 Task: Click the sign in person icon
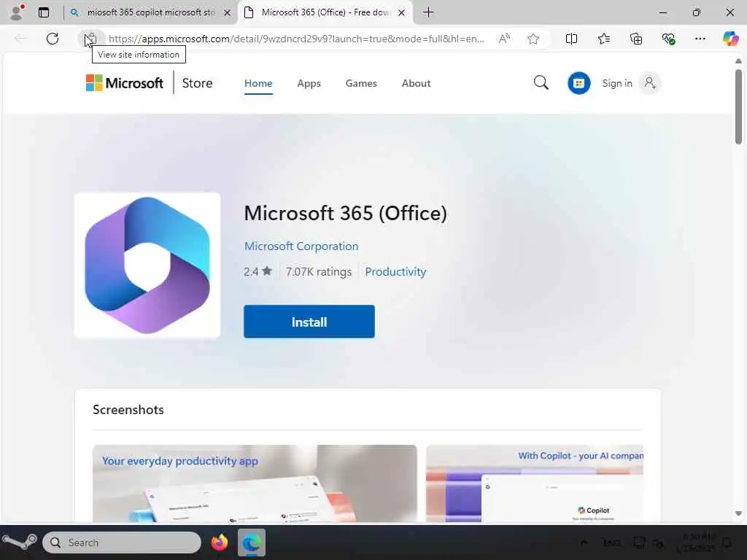pyautogui.click(x=650, y=83)
